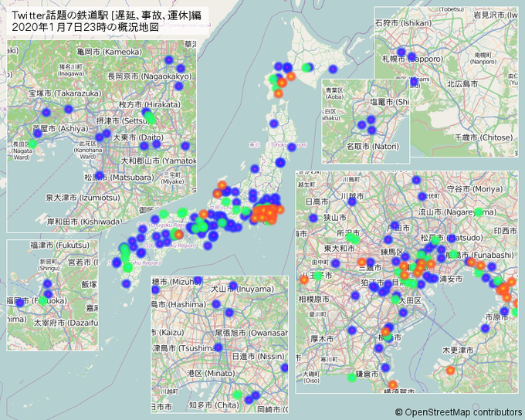
Task: Click the 木更津市 label
Action: coord(458,351)
